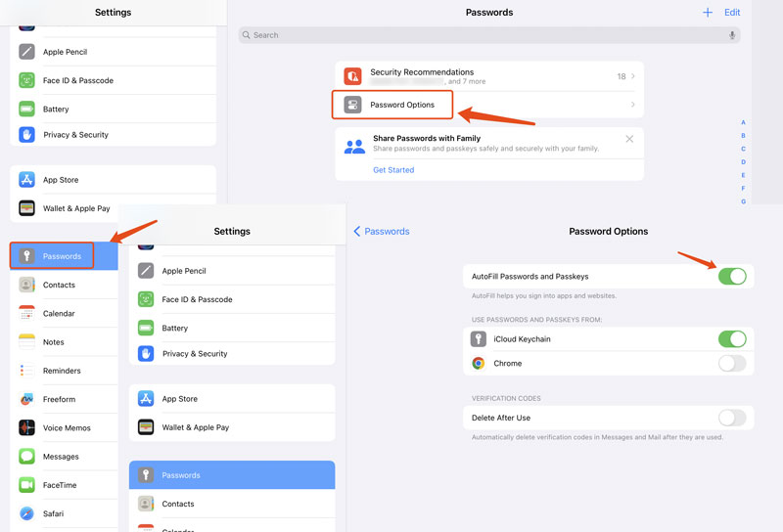Dismiss the Share Passwords with Family card

(x=629, y=139)
